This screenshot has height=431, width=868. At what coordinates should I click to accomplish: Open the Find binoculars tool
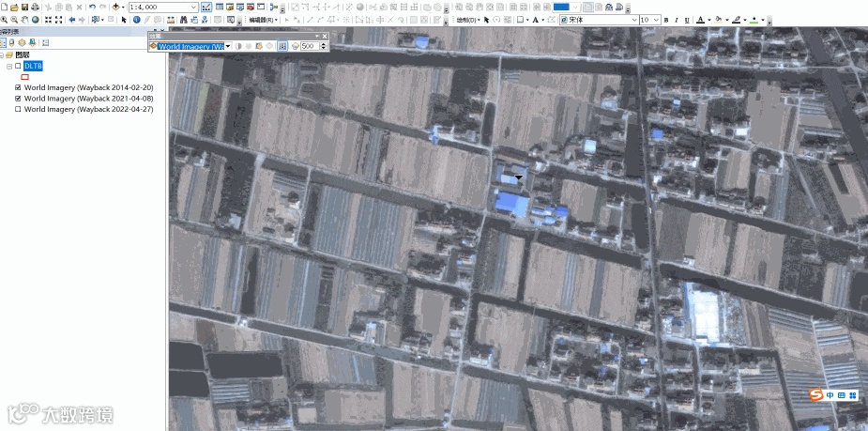pyautogui.click(x=183, y=20)
